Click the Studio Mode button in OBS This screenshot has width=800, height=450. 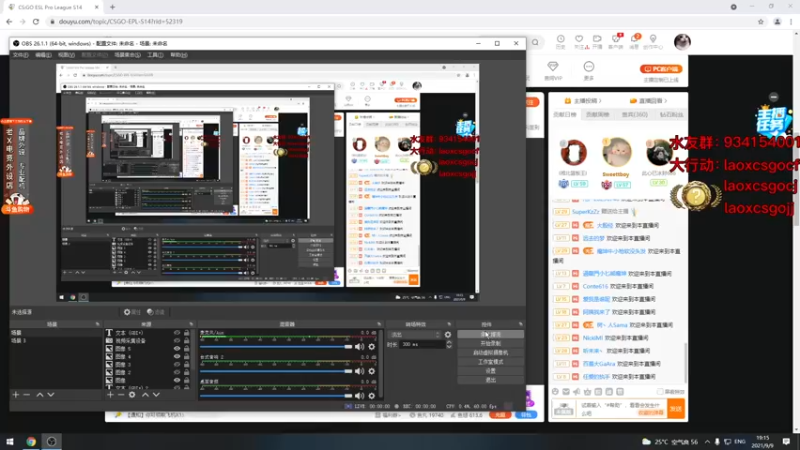490,362
